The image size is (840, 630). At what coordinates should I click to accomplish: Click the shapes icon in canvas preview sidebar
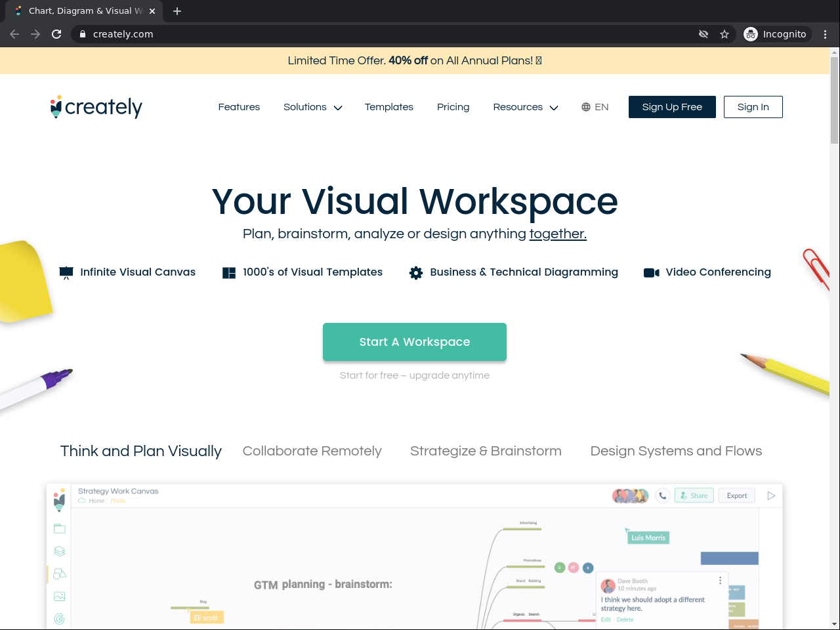tap(60, 574)
